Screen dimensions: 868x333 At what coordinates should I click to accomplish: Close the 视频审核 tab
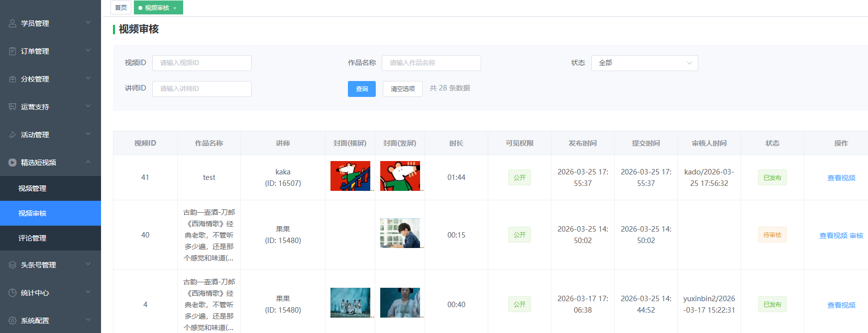[x=175, y=8]
